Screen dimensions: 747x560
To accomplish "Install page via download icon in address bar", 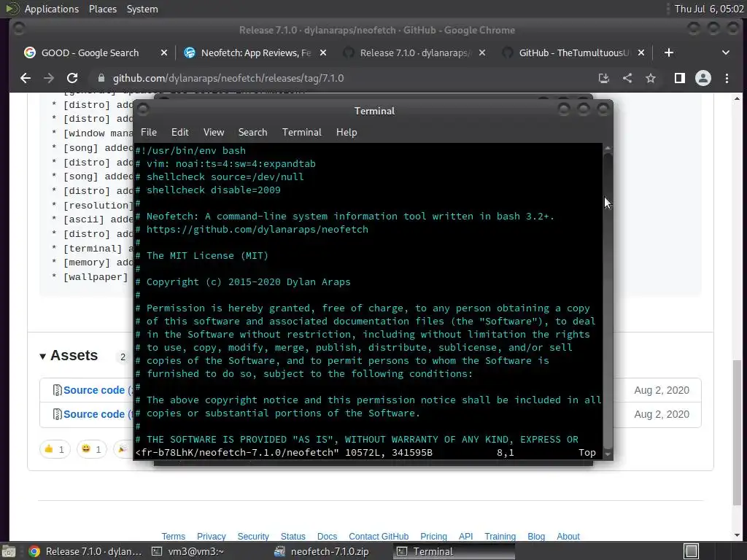I will click(x=603, y=78).
